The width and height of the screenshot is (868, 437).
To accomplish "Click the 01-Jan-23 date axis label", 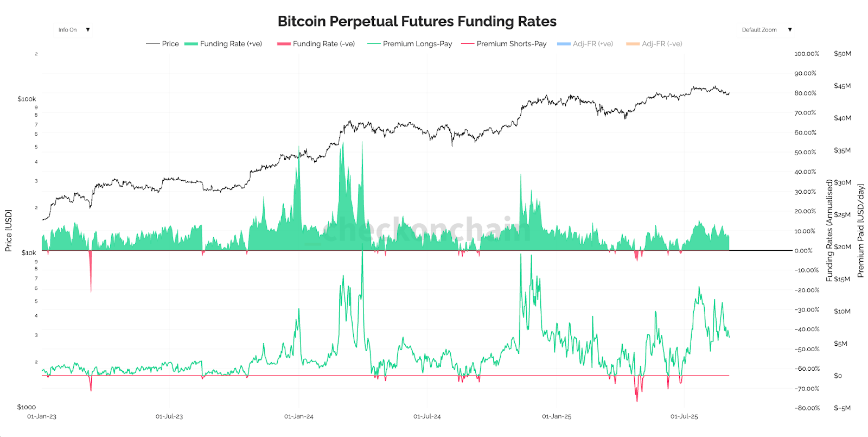I will coord(42,416).
